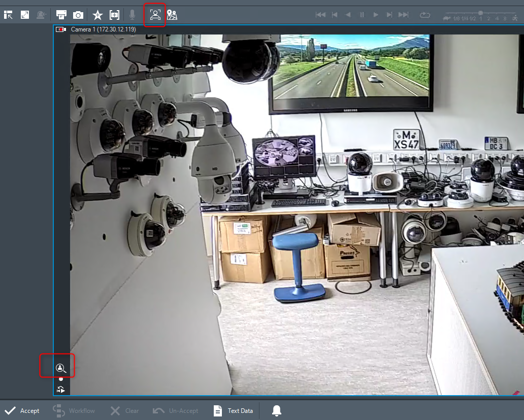This screenshot has width=524, height=420.
Task: Start the alarm Workflow
Action: tap(74, 411)
